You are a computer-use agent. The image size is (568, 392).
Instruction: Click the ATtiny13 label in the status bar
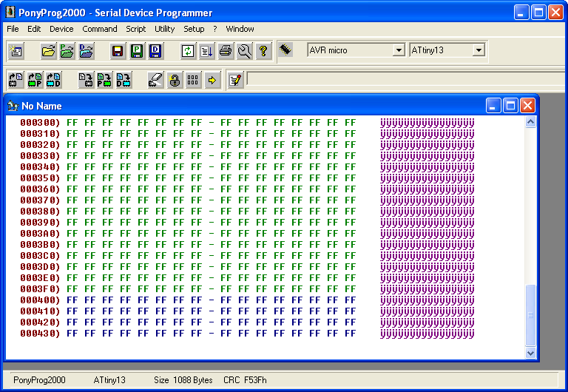point(109,380)
